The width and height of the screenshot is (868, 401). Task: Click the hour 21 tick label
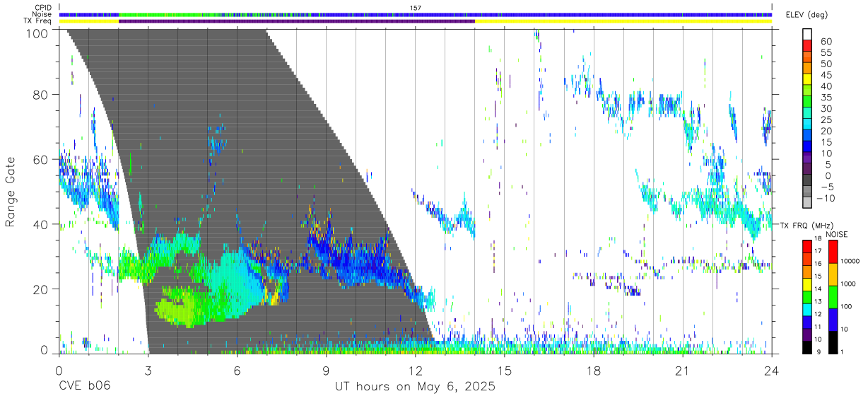683,370
